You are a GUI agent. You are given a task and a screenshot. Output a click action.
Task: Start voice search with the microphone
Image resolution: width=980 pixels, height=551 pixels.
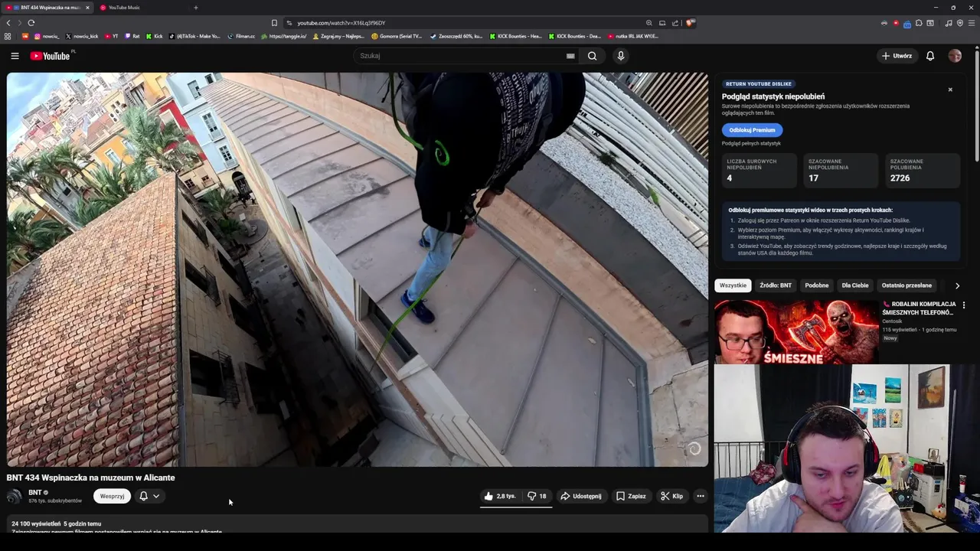pos(621,56)
